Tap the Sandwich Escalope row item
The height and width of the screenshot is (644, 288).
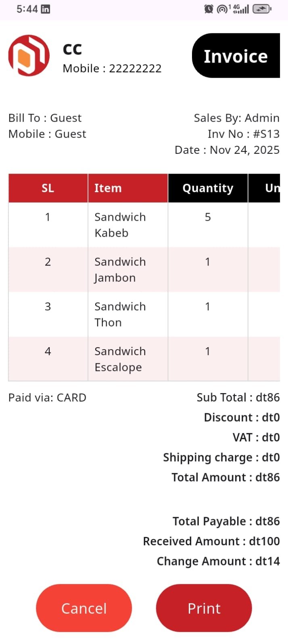coord(120,359)
